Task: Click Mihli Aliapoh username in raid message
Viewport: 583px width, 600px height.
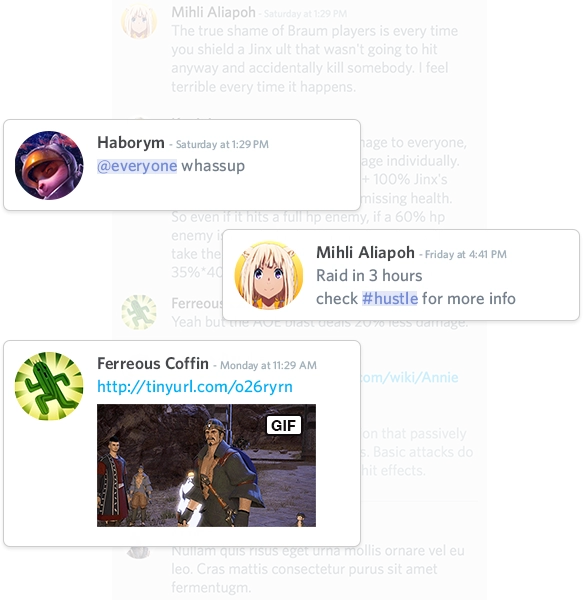Action: [365, 253]
